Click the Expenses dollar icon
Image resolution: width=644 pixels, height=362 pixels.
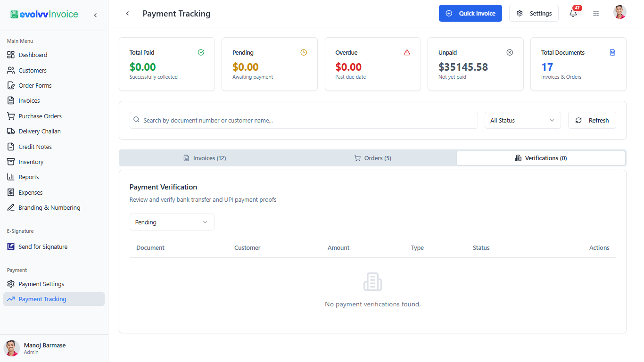coord(11,192)
